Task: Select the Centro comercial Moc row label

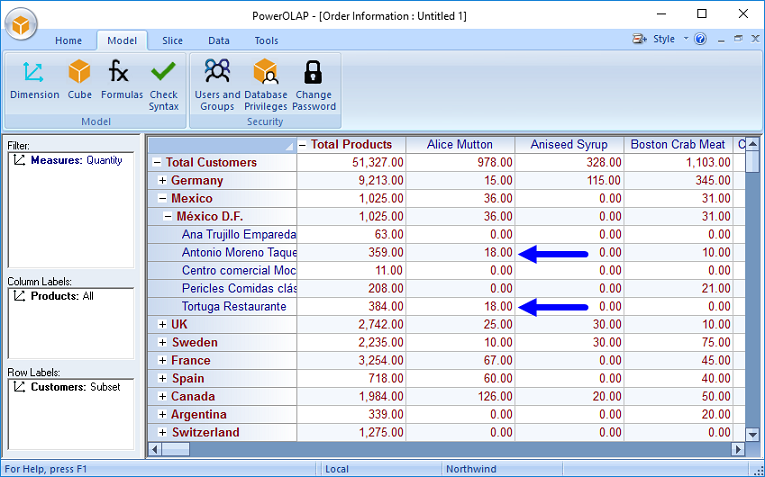Action: click(x=222, y=271)
